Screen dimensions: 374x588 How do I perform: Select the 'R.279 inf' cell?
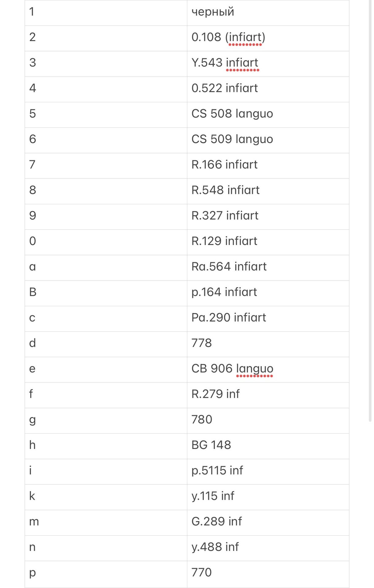268,395
